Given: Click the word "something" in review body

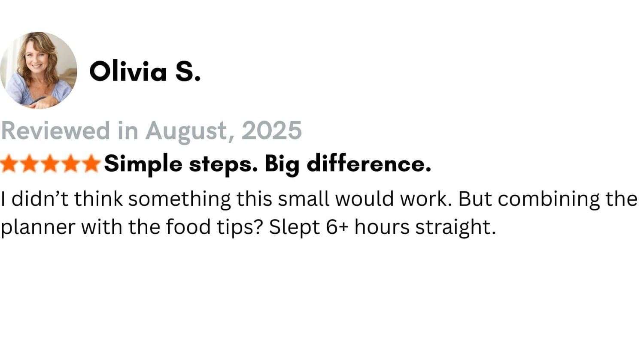Looking at the screenshot, I should coord(179,199).
